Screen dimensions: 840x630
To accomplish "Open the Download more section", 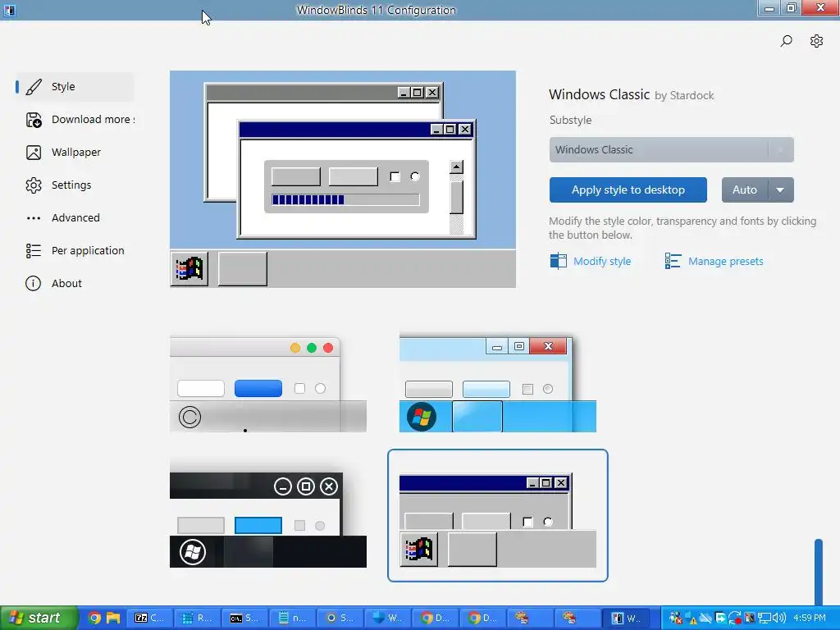I will [x=75, y=120].
